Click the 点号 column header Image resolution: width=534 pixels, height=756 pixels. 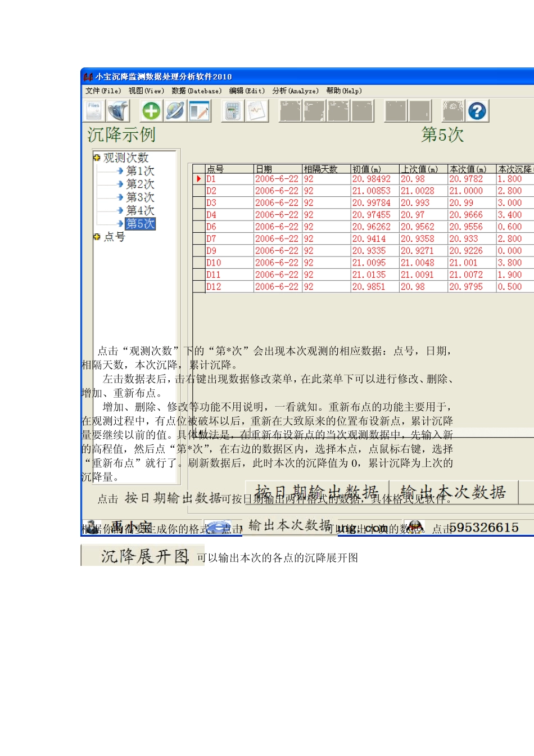(229, 169)
